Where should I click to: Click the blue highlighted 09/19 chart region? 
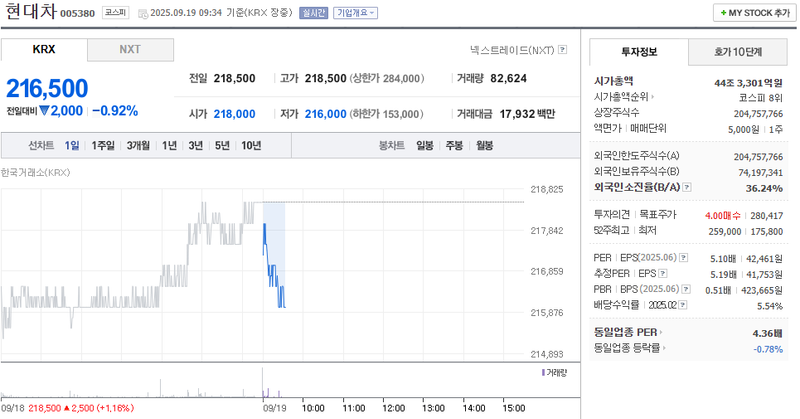coord(274,255)
